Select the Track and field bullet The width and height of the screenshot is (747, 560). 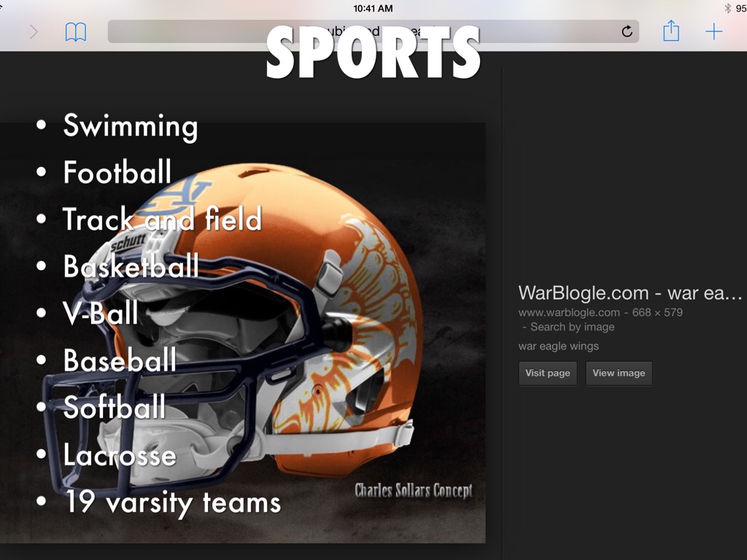tap(161, 219)
